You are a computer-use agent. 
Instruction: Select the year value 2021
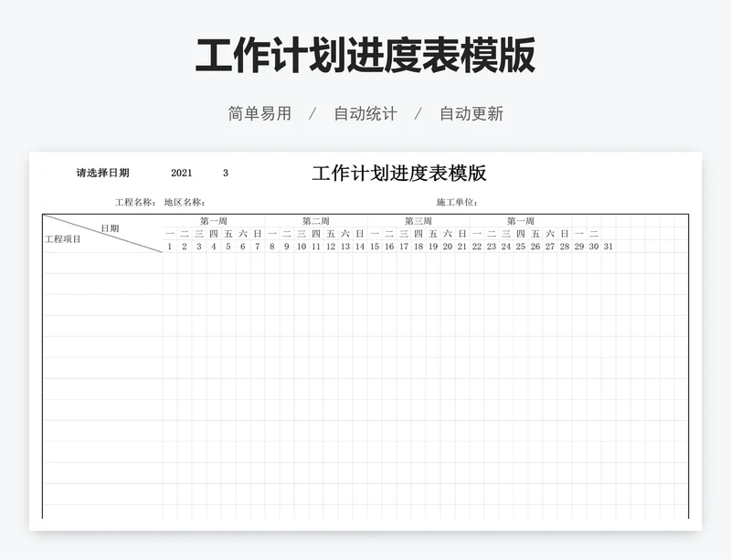181,173
